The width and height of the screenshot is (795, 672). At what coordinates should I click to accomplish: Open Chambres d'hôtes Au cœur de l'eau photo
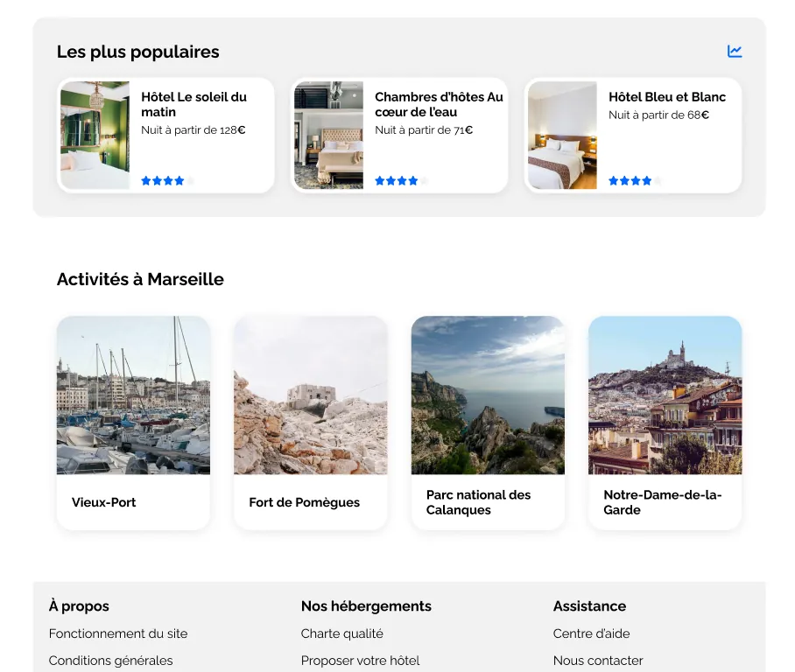(328, 136)
